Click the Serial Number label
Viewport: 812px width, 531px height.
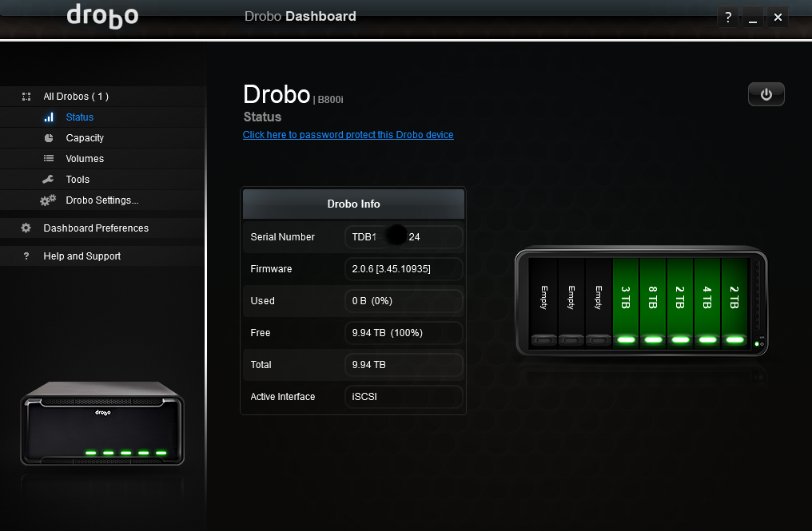[x=283, y=237]
